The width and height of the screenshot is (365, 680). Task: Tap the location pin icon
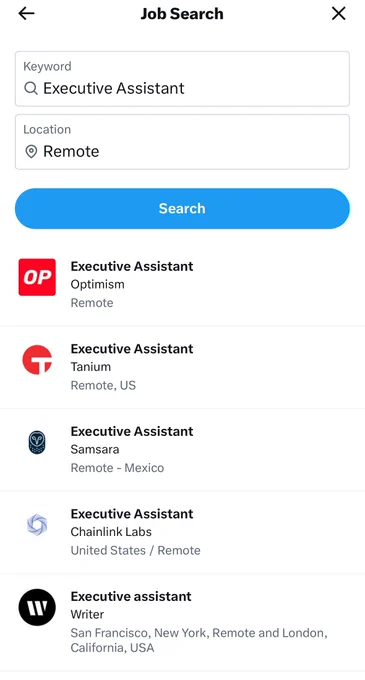[x=31, y=151]
